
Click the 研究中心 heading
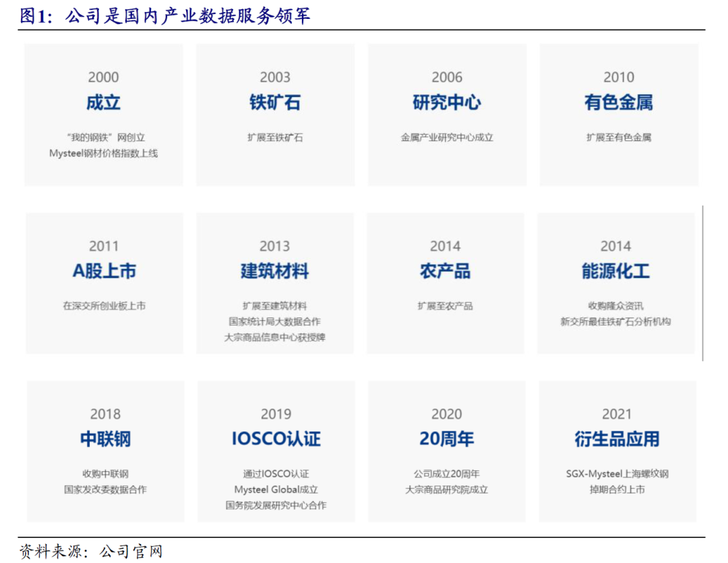pyautogui.click(x=447, y=102)
